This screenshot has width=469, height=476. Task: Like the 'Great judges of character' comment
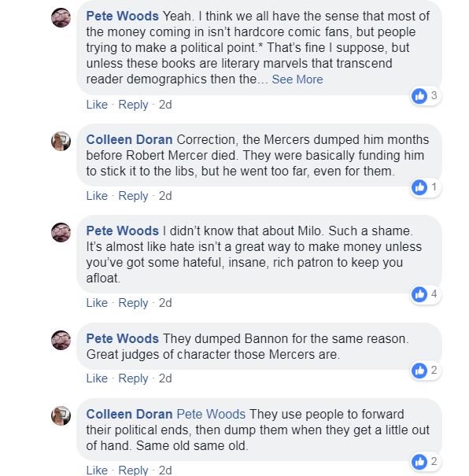[x=97, y=378]
